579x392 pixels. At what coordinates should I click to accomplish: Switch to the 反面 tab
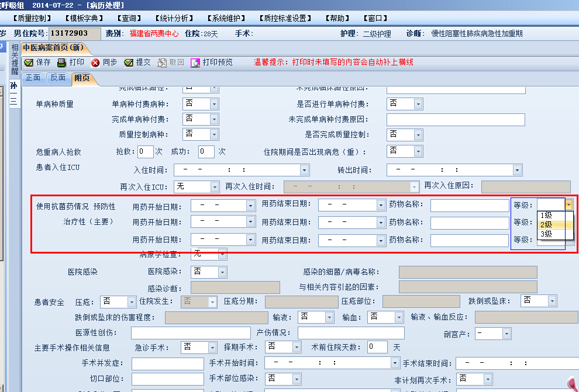(58, 78)
